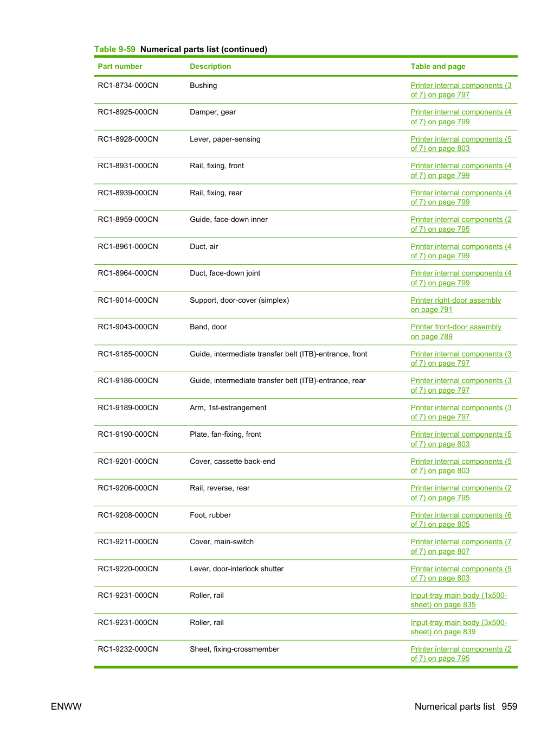Follow the Lever, paper-sensing page 803 link
Viewport: 560px width, 746px height.
click(461, 144)
